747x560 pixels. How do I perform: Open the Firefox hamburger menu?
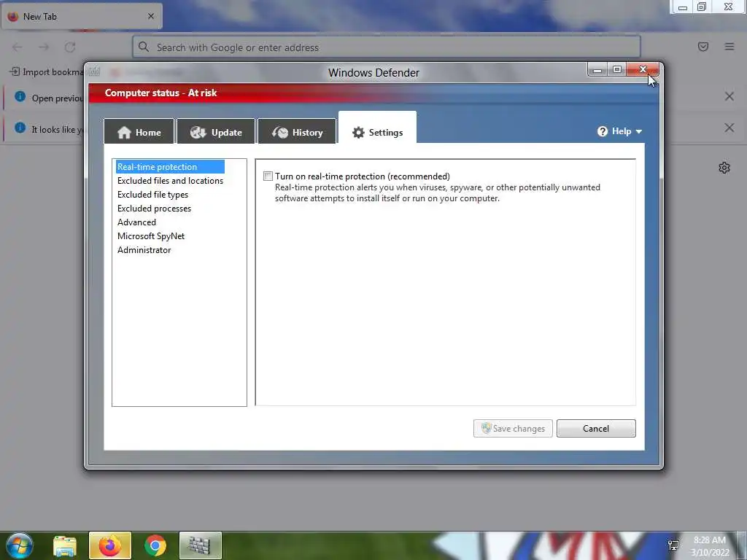point(729,47)
